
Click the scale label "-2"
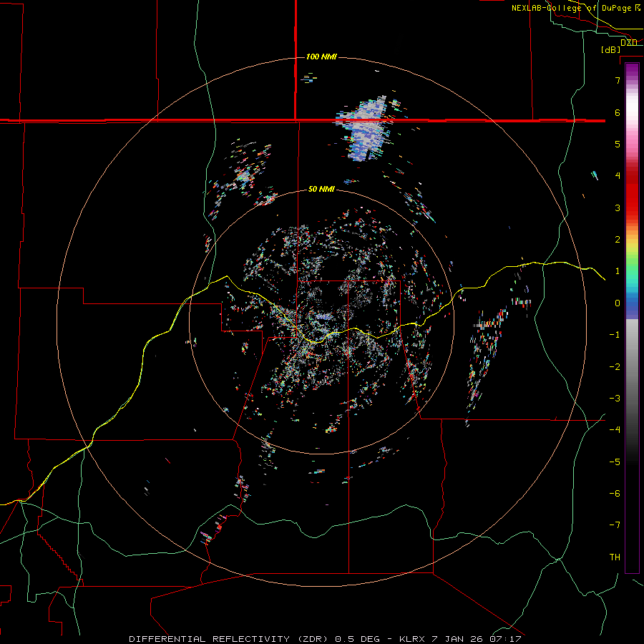[x=615, y=367]
